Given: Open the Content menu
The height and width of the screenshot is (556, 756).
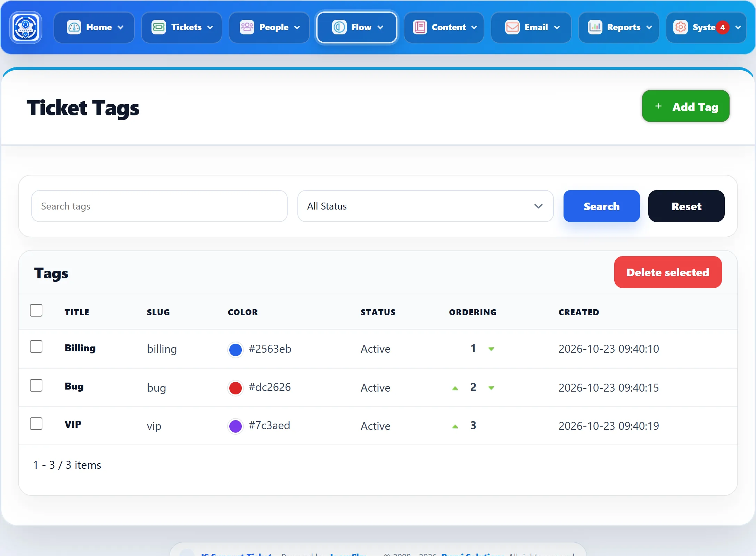Looking at the screenshot, I should [444, 27].
